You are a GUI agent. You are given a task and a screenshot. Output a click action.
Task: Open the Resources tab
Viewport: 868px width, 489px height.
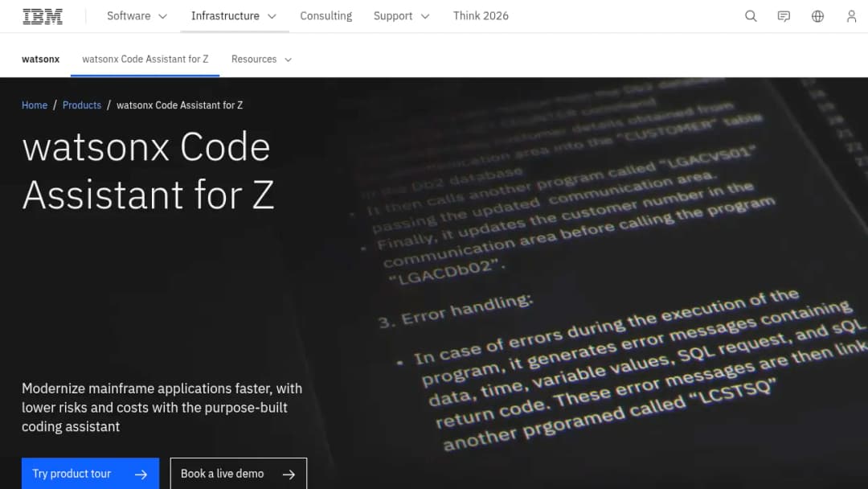tap(261, 60)
